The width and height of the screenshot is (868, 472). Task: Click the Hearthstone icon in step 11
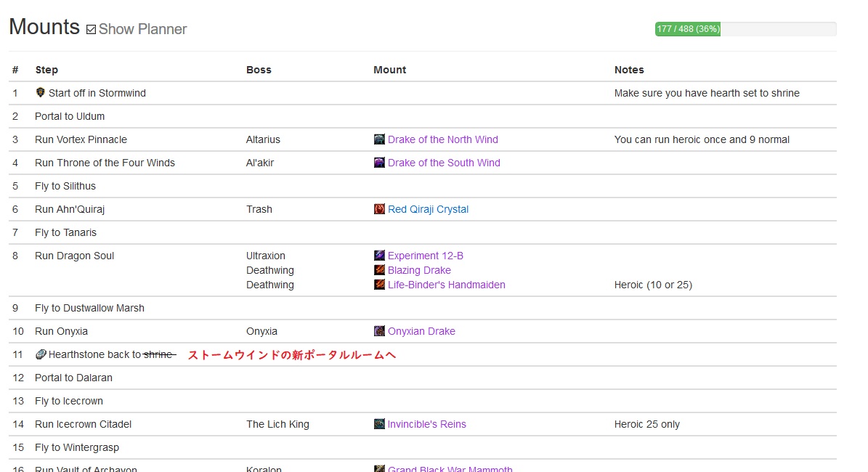pyautogui.click(x=41, y=354)
